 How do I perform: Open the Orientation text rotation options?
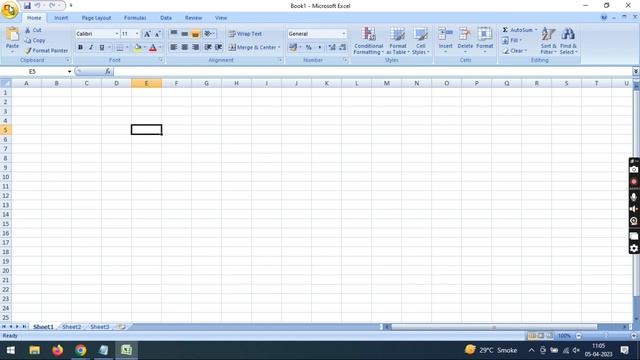click(209, 33)
